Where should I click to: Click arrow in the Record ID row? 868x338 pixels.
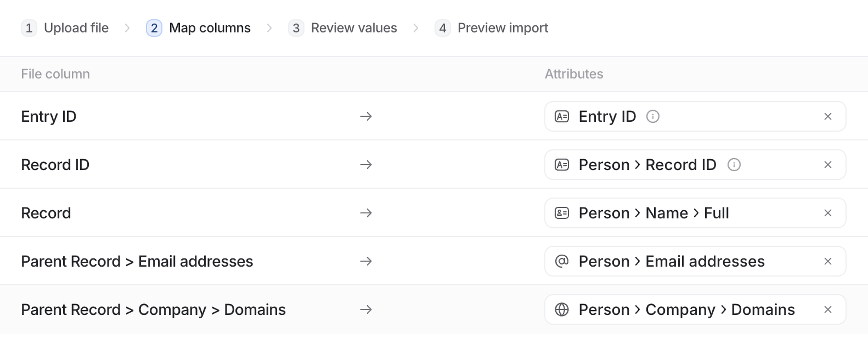[x=366, y=165]
